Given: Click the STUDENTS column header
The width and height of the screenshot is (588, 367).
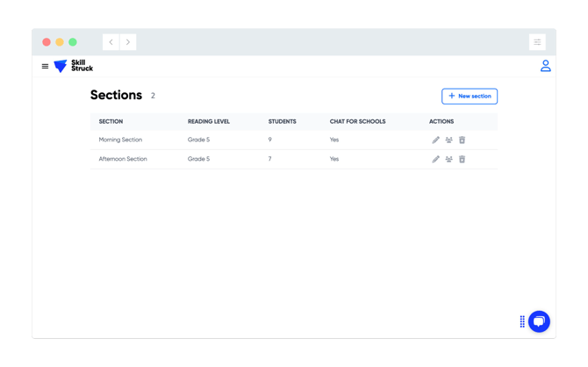Looking at the screenshot, I should pos(282,121).
